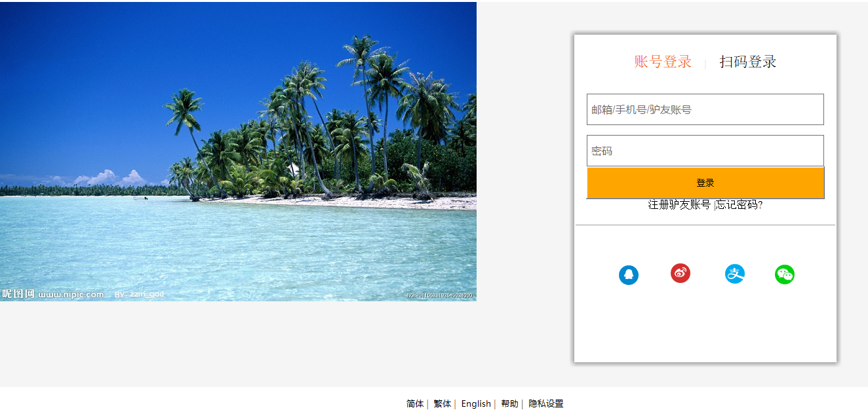Click the palm tree beach photo
Viewport: 868px width, 412px height.
click(x=238, y=151)
